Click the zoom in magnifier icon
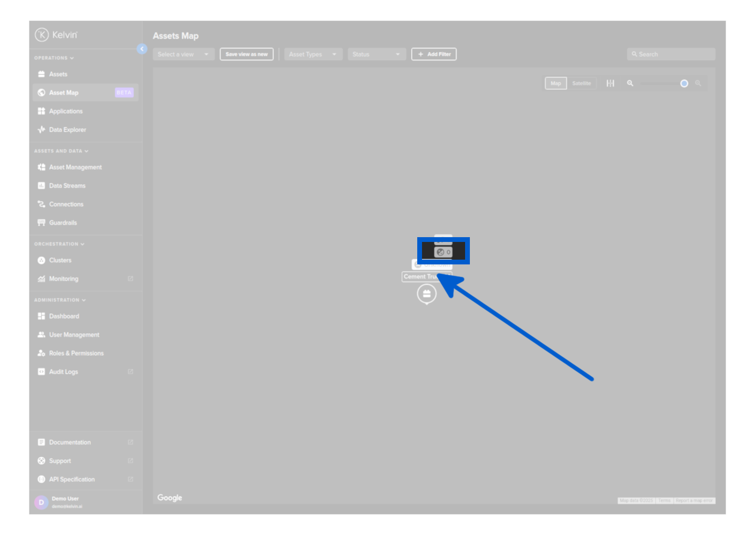This screenshot has height=536, width=756. click(x=698, y=83)
